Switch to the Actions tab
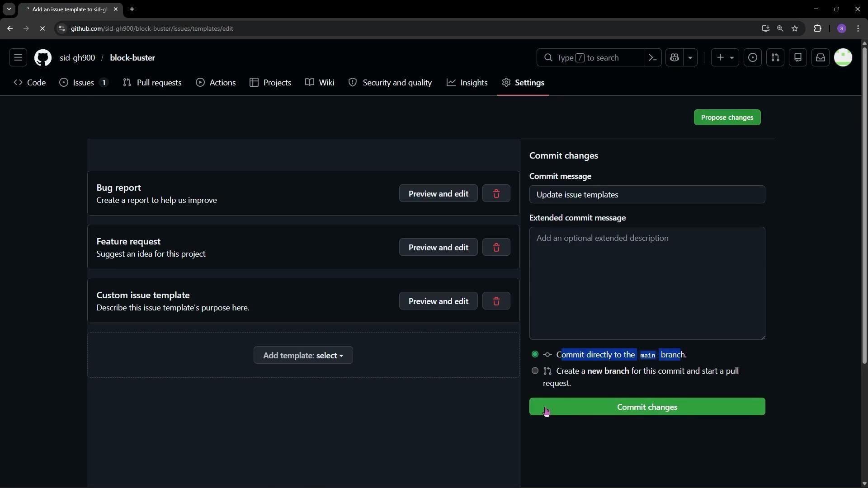Image resolution: width=868 pixels, height=488 pixels. pyautogui.click(x=216, y=83)
